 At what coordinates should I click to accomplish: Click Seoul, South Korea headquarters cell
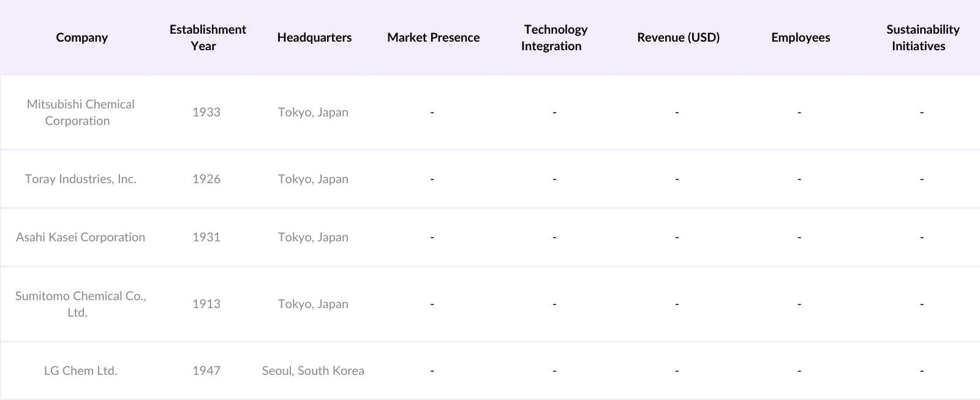tap(313, 371)
